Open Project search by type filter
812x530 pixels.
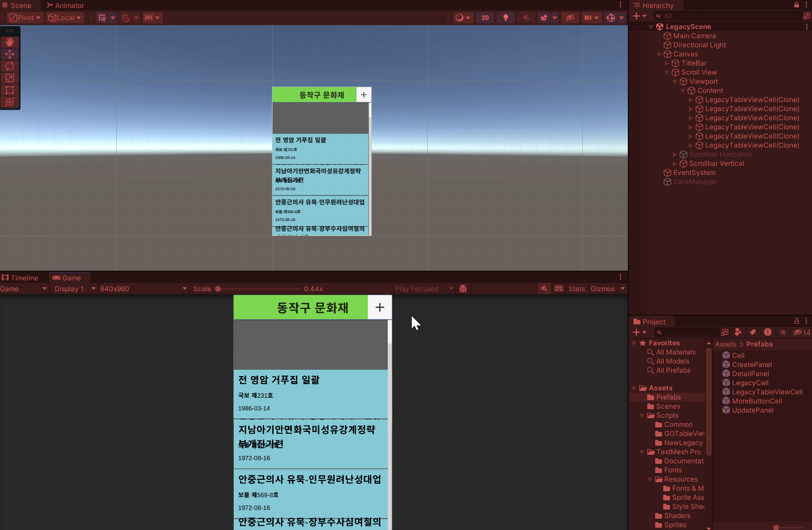click(738, 332)
